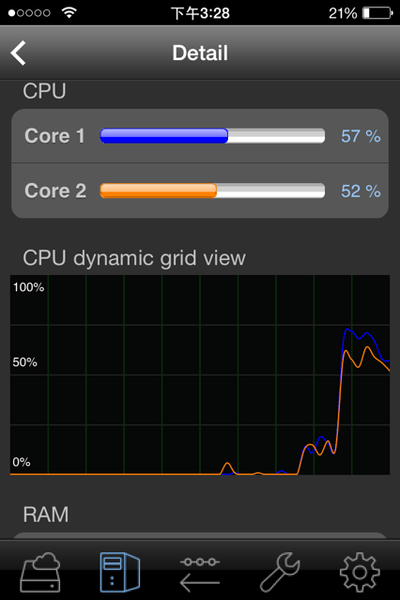Tap the CPU dynamic grid view heading
Viewport: 400px width, 600px height.
(134, 258)
